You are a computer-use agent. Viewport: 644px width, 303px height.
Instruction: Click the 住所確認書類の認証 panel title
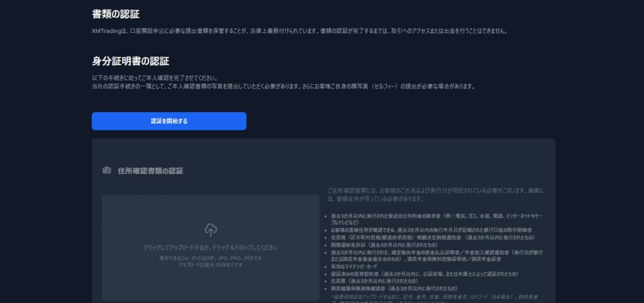(150, 171)
